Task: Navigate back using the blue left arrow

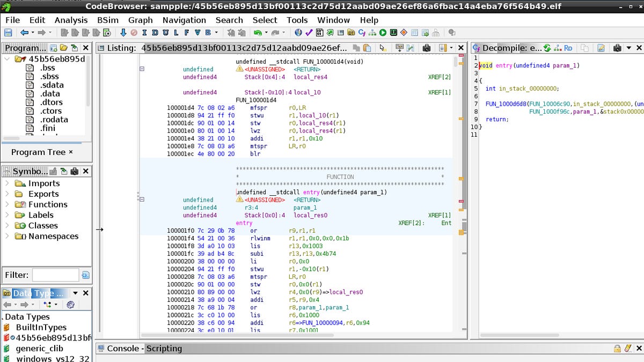Action: coord(24,32)
